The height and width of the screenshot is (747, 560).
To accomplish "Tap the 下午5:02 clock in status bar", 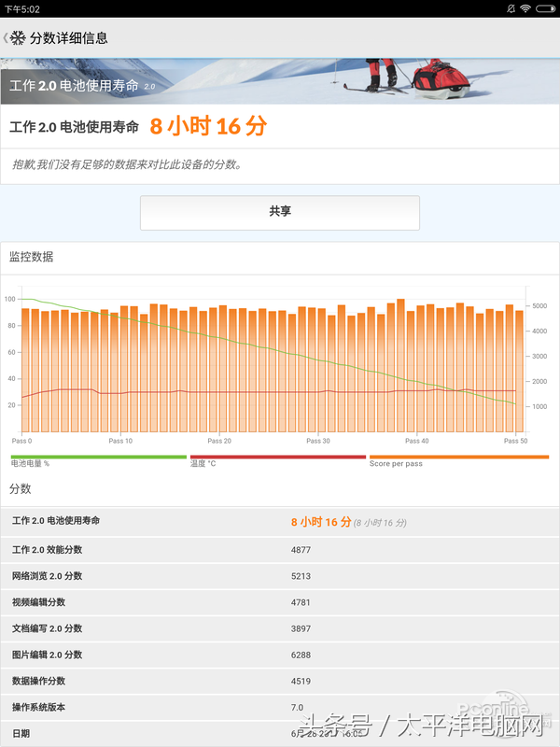I will coord(21,9).
